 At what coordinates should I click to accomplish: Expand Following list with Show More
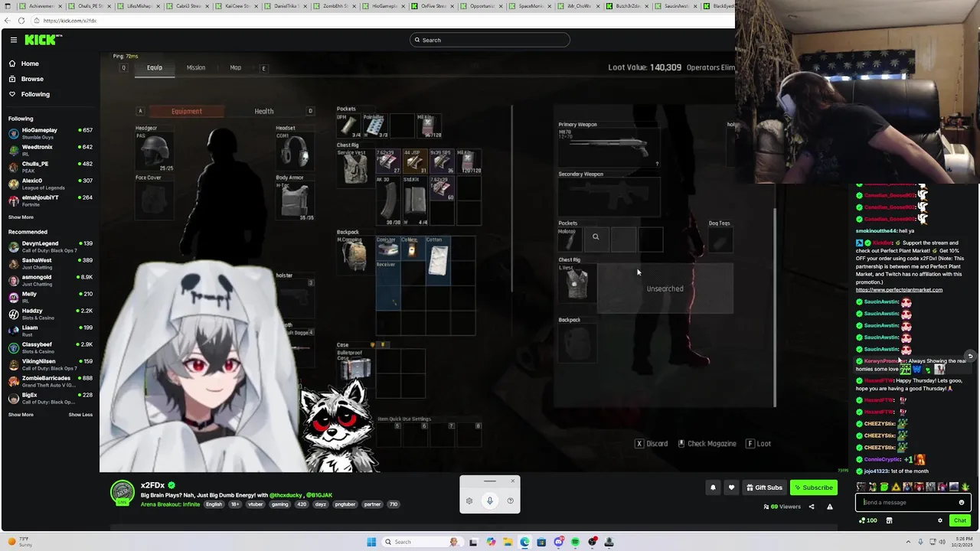click(21, 217)
